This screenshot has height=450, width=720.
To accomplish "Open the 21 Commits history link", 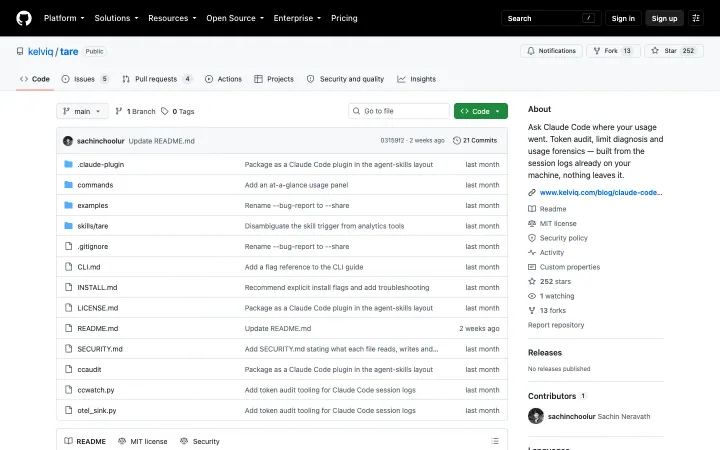I will 475,141.
